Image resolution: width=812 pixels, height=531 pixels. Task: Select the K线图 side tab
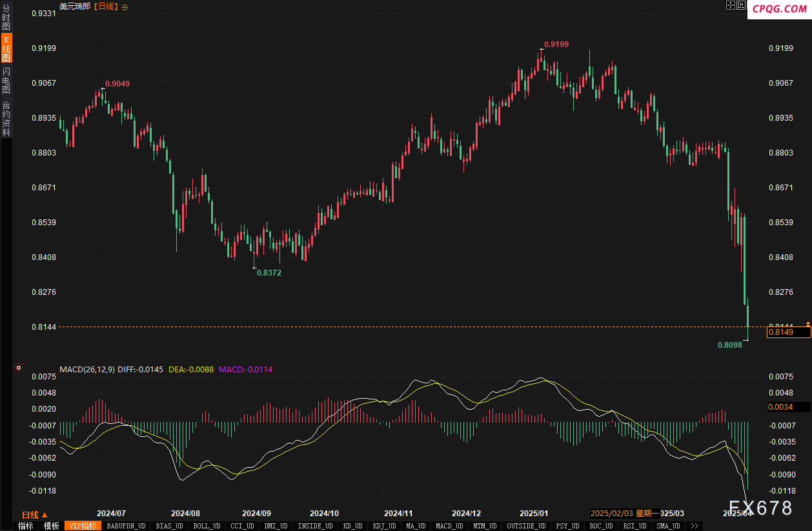click(x=6, y=49)
